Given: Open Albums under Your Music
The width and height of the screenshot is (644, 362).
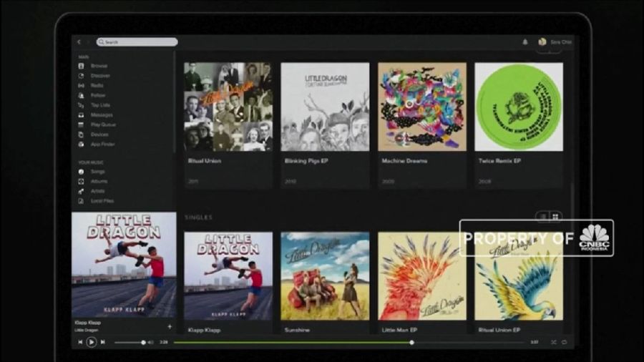Looking at the screenshot, I should [x=99, y=181].
